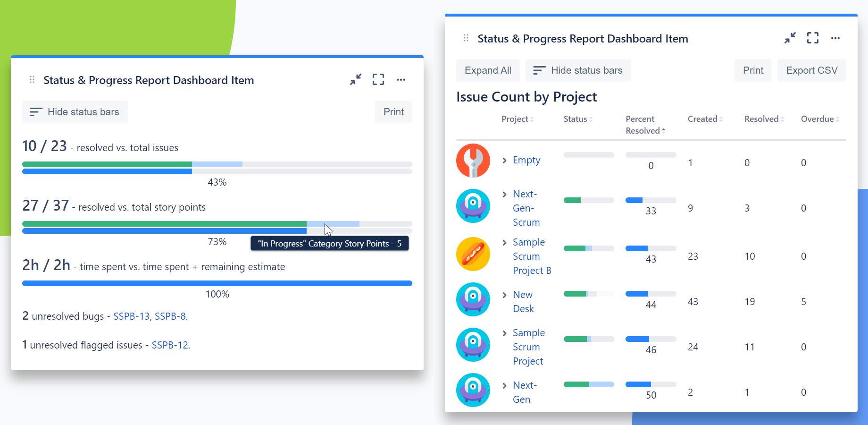Sort table by Percent Resolved column
Viewport: 868px width, 425px height.
[x=645, y=125]
